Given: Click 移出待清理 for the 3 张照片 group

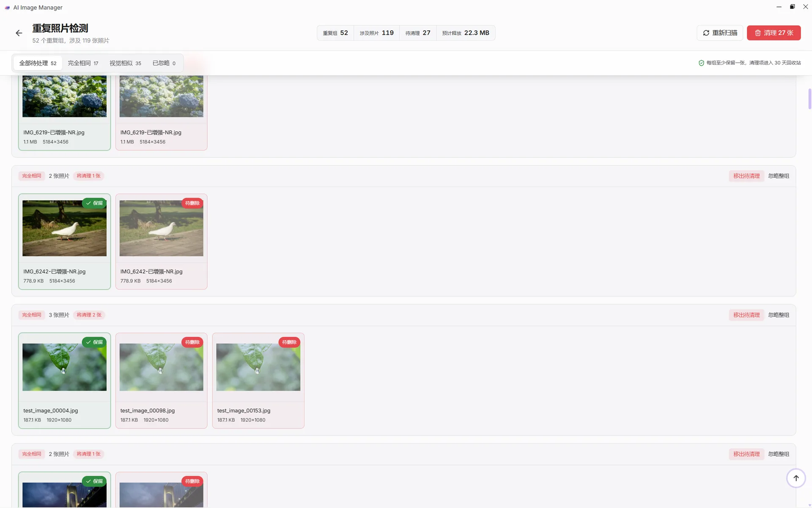Looking at the screenshot, I should click(746, 315).
